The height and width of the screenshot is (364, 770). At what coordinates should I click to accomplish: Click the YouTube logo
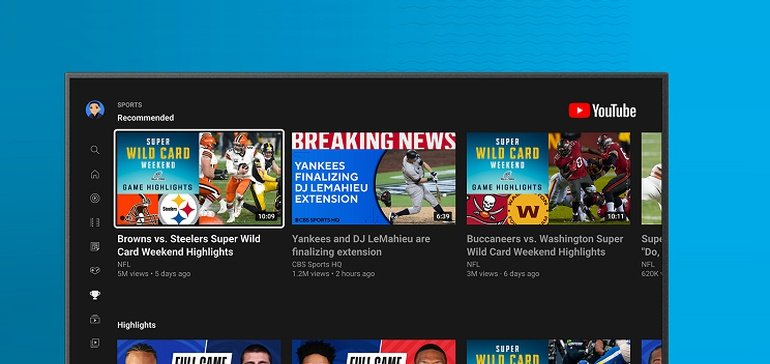point(602,111)
